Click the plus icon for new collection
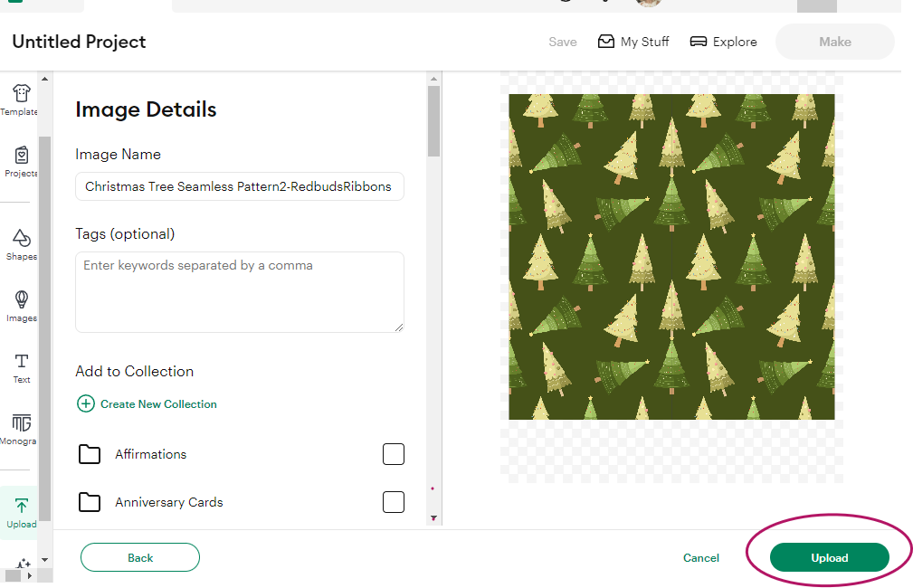Screen dimensions: 913x588 point(86,404)
